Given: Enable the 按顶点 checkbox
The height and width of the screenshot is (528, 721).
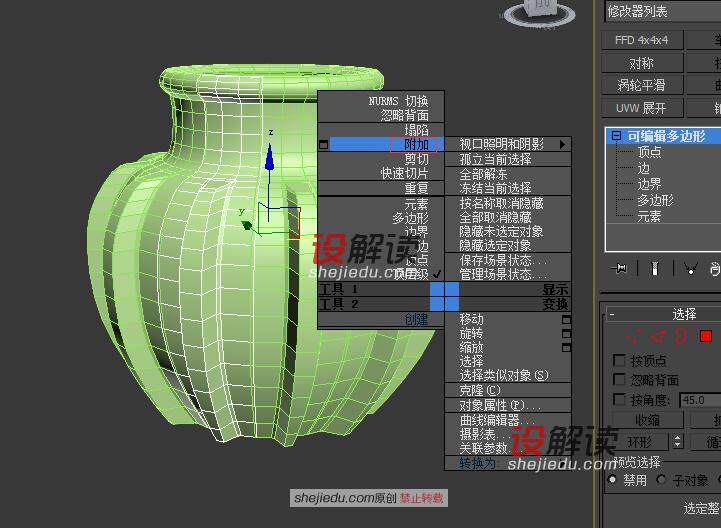Looking at the screenshot, I should coord(619,360).
